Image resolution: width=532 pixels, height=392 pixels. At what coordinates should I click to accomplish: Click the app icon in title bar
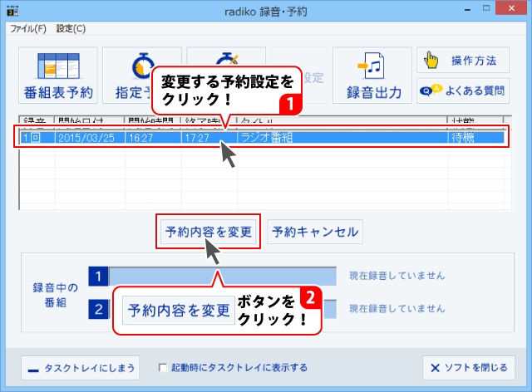pos(12,11)
